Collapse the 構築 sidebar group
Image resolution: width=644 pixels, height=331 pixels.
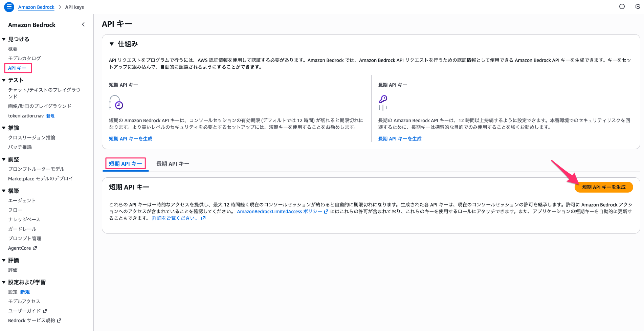(4, 191)
